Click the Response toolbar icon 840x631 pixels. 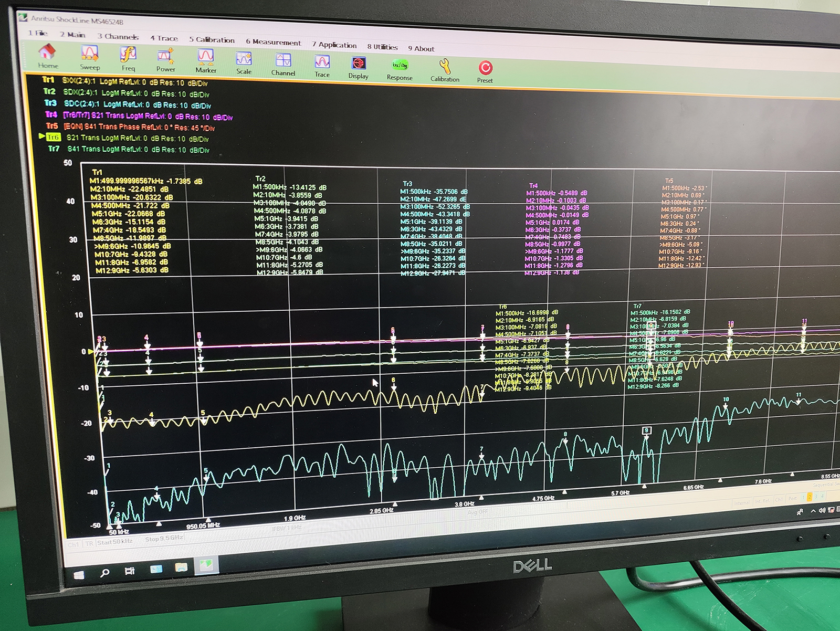point(400,66)
